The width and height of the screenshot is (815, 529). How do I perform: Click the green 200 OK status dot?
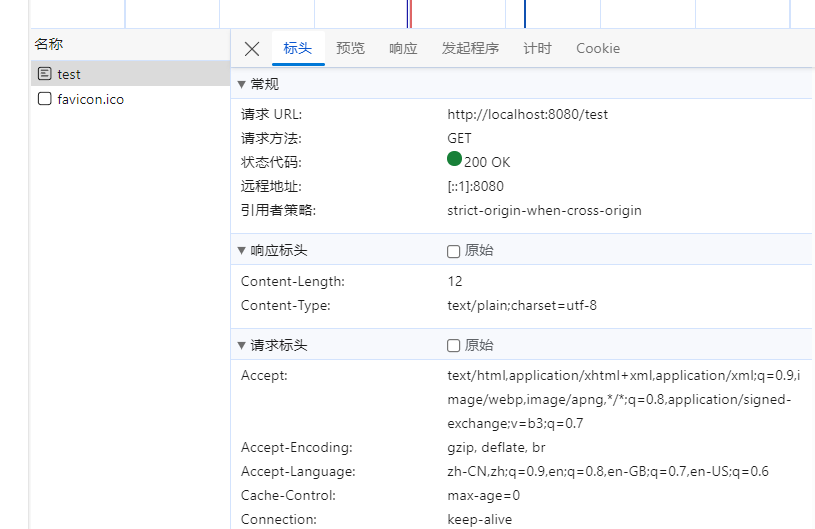click(455, 159)
